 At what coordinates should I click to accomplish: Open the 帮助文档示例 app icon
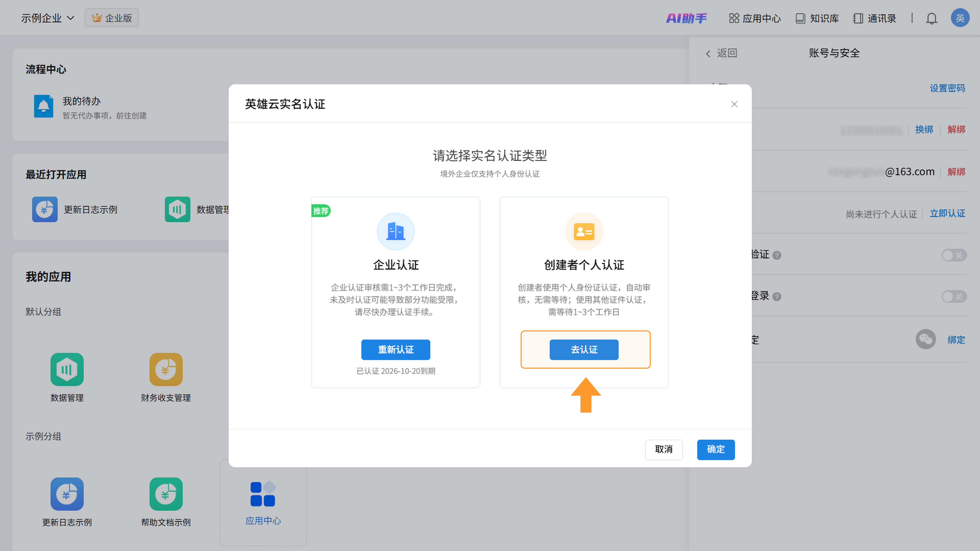point(166,494)
